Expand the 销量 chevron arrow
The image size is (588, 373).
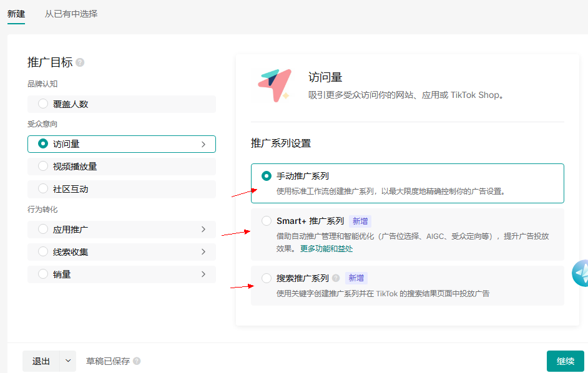click(203, 274)
